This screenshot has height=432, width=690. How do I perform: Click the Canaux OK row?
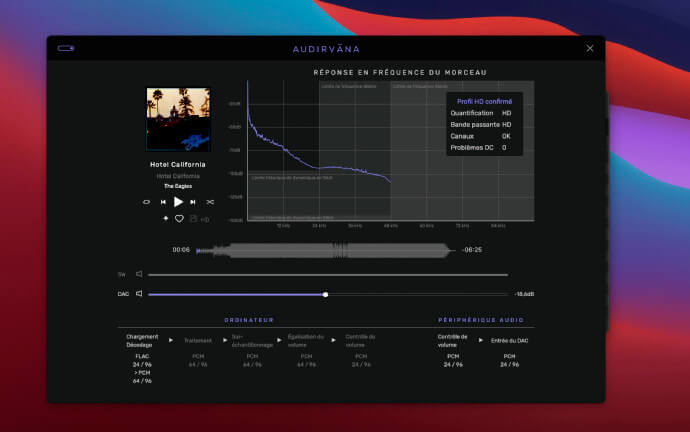coord(481,136)
